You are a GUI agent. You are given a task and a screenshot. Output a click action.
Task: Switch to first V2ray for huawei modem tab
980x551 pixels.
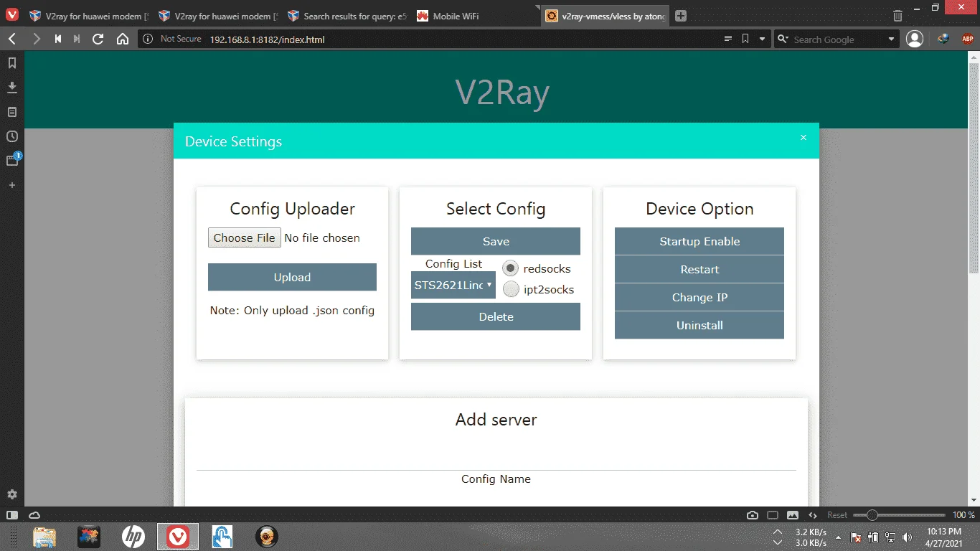pos(88,16)
